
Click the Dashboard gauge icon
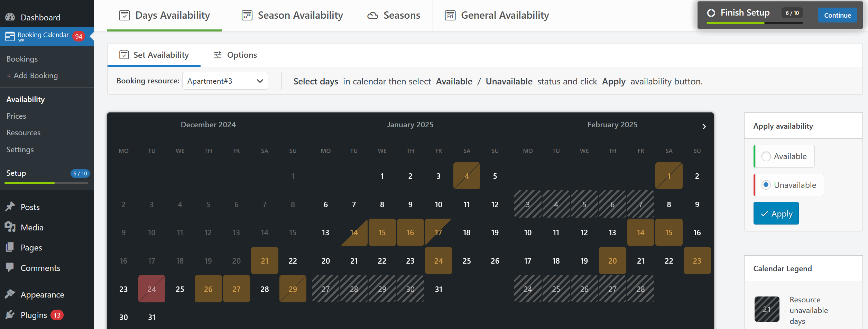click(x=10, y=17)
